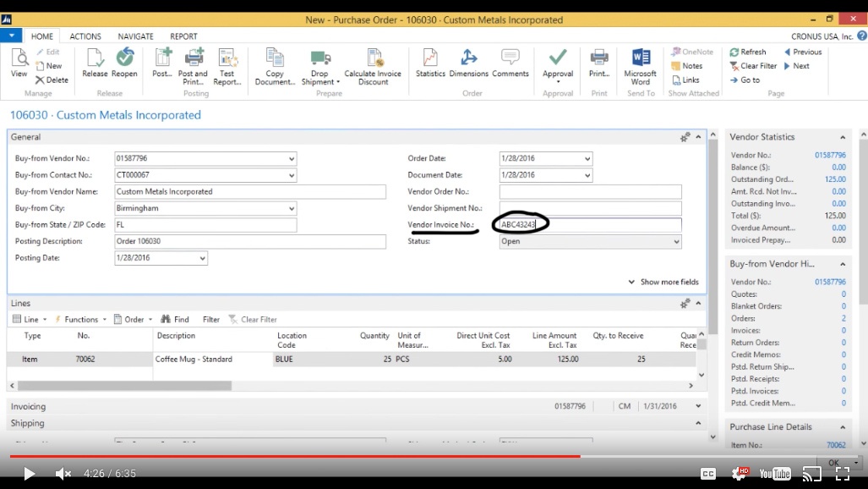This screenshot has width=868, height=489.
Task: Switch to the NAVIGATE ribbon tab
Action: pos(135,36)
